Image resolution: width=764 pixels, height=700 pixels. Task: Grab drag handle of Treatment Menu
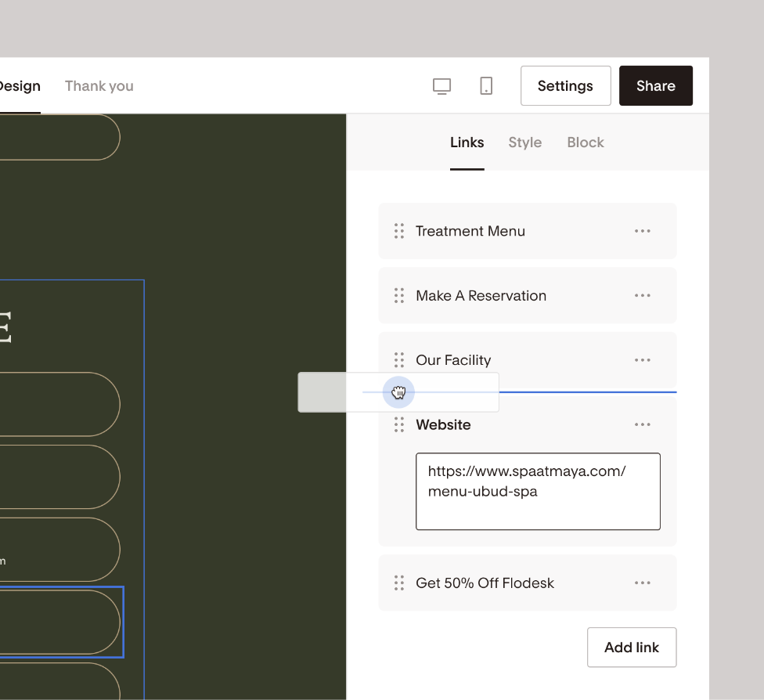coord(399,231)
